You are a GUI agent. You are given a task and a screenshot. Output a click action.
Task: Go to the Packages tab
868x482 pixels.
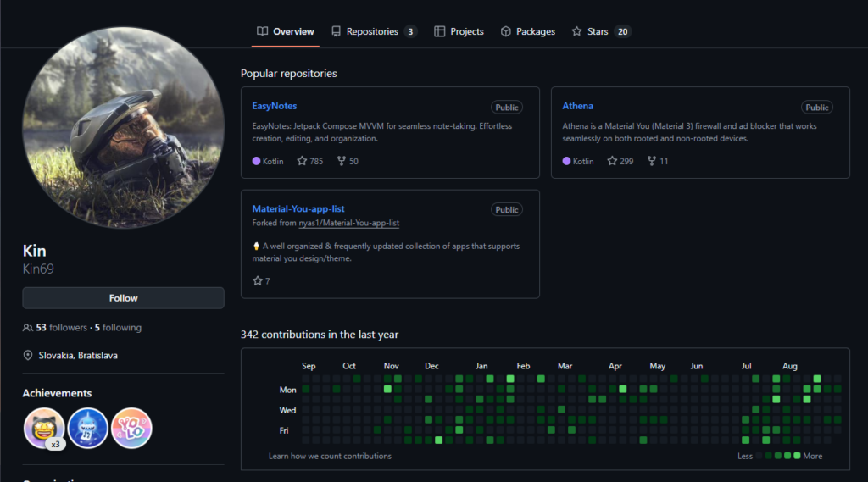527,31
